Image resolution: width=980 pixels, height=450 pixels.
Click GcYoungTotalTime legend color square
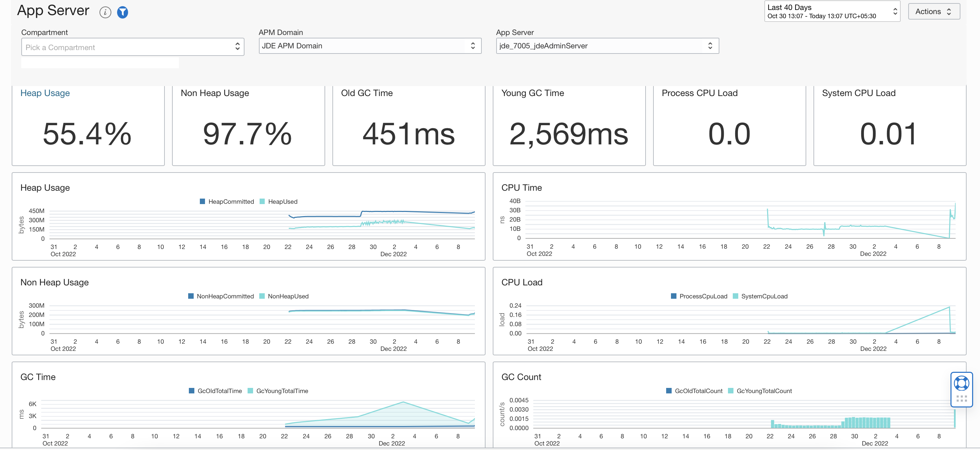tap(250, 391)
